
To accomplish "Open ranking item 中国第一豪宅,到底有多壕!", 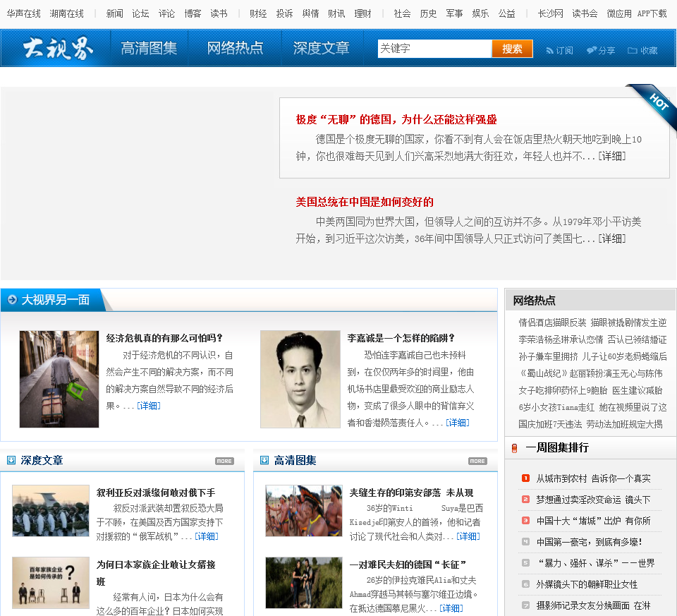I will (589, 542).
